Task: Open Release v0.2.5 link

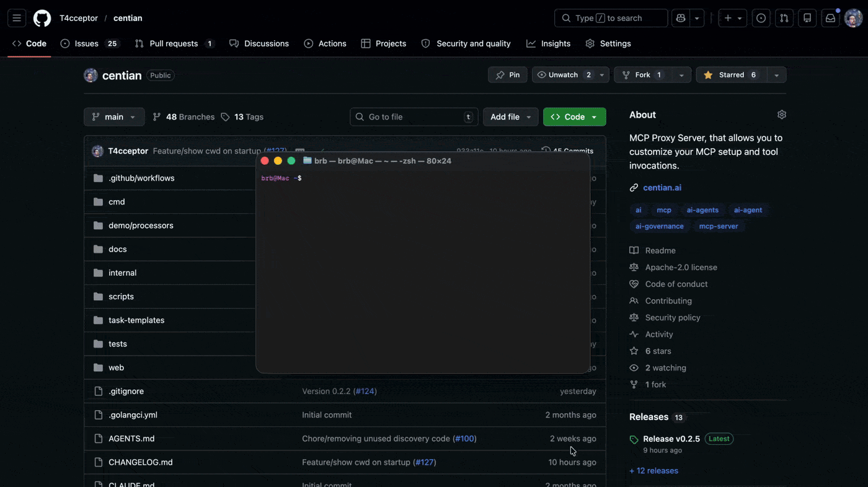Action: point(671,439)
